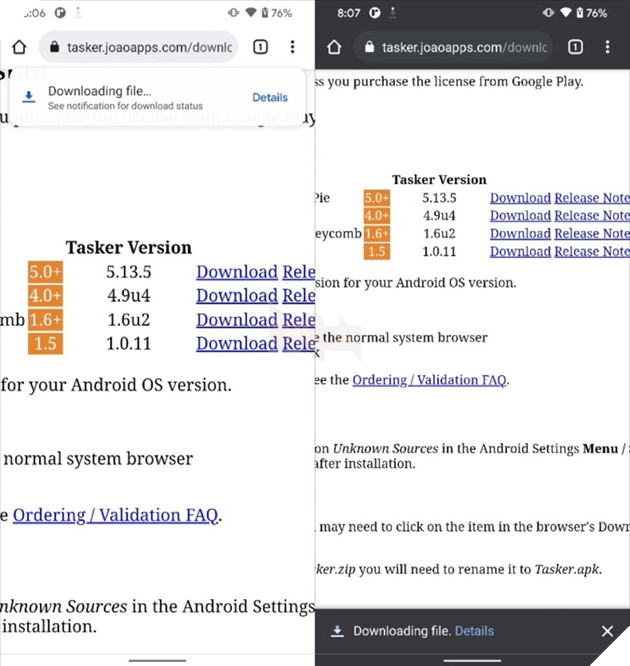Tap download icon in right bottom bar
630x666 pixels.
click(x=337, y=631)
